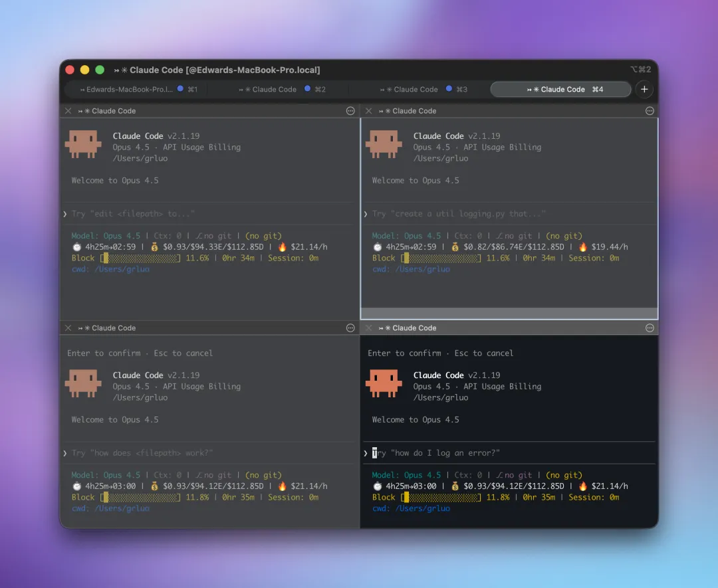Click 'Session: 0m' in the top-right pane
The height and width of the screenshot is (588, 718).
point(594,258)
